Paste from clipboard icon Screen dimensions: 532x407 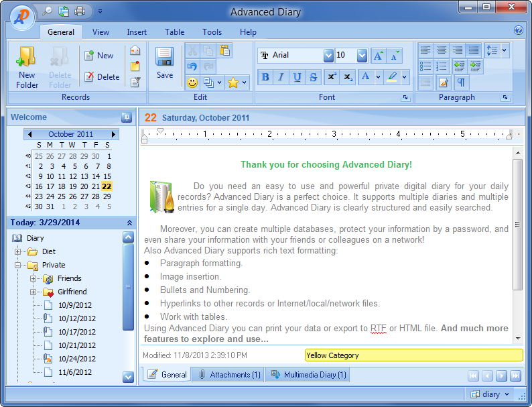224,50
